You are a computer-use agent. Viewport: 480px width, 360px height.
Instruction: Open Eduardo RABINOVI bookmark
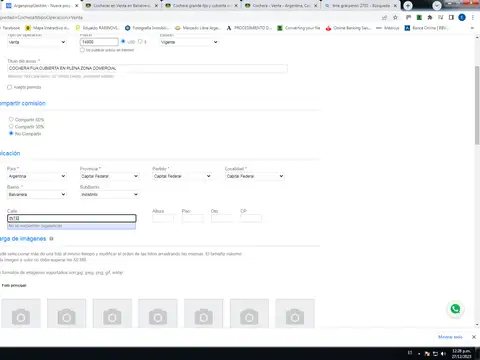[97, 28]
